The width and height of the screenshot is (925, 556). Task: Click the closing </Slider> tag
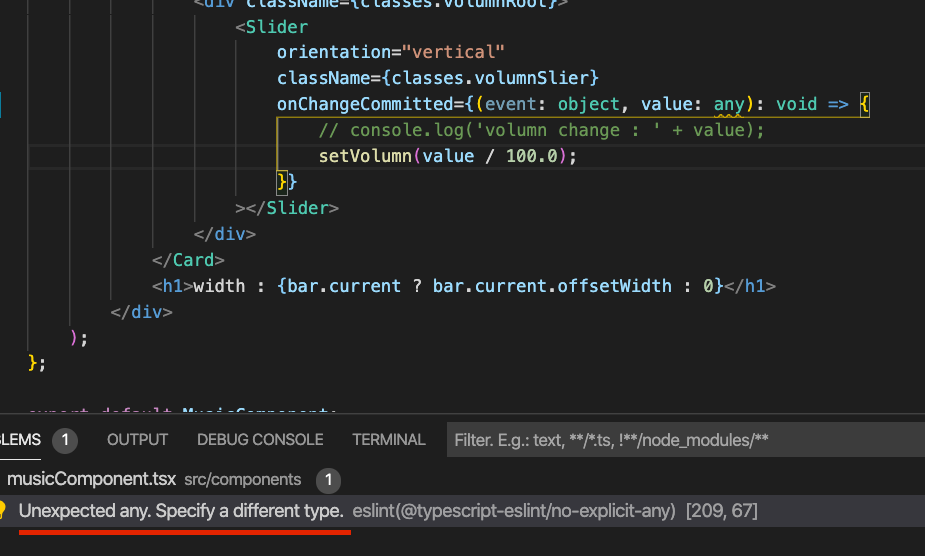coord(292,208)
